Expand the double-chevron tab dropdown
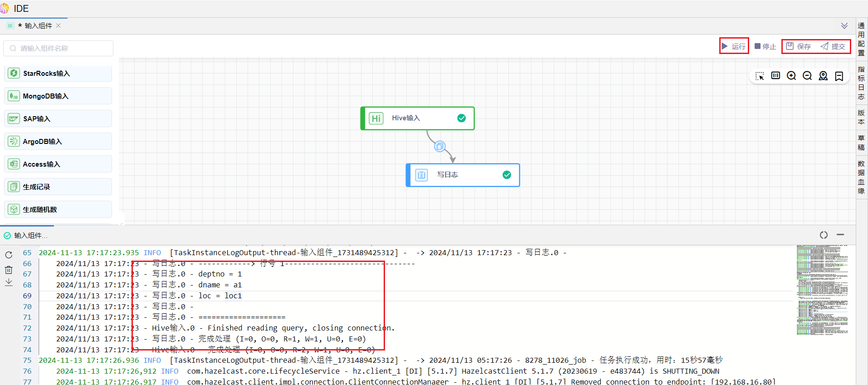 click(x=844, y=26)
